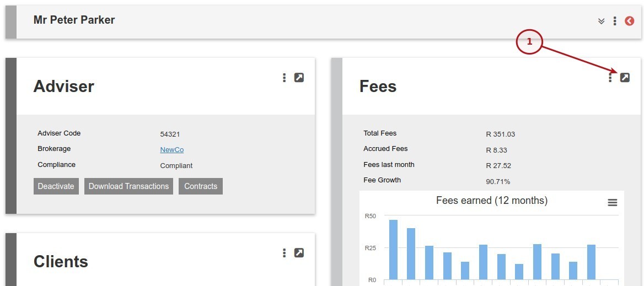Expand the Fees card with arrow icon

pos(625,78)
